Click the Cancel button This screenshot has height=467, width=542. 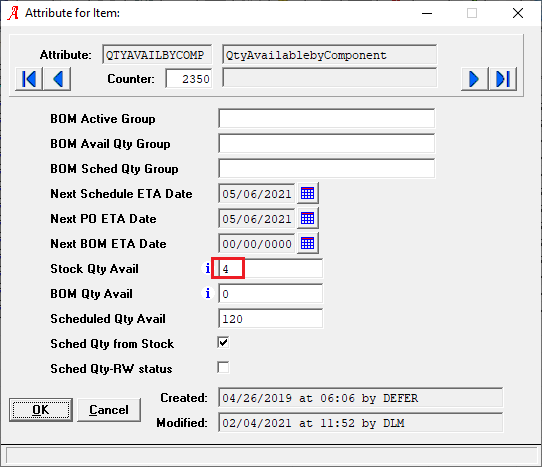[109, 410]
